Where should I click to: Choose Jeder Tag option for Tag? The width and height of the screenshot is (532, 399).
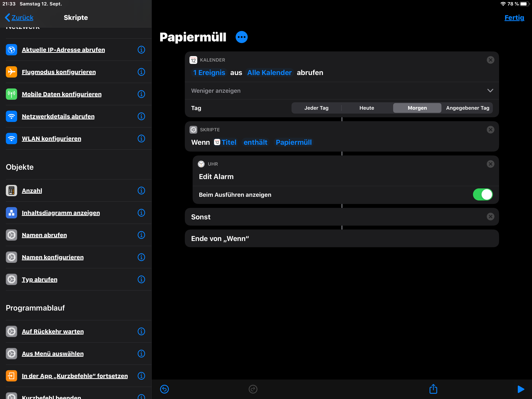(316, 108)
